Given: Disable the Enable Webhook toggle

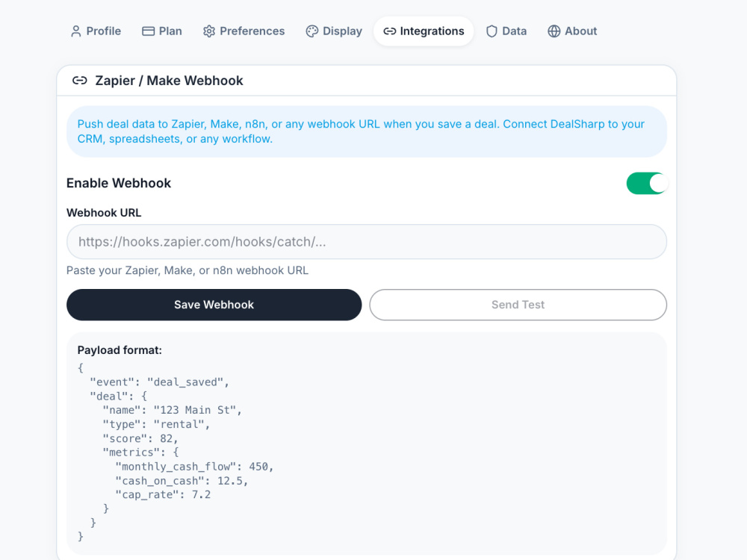Looking at the screenshot, I should tap(646, 184).
